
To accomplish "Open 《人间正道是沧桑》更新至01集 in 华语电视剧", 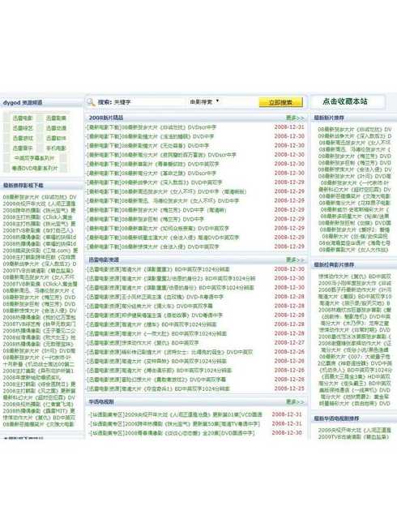I will coord(175,414).
